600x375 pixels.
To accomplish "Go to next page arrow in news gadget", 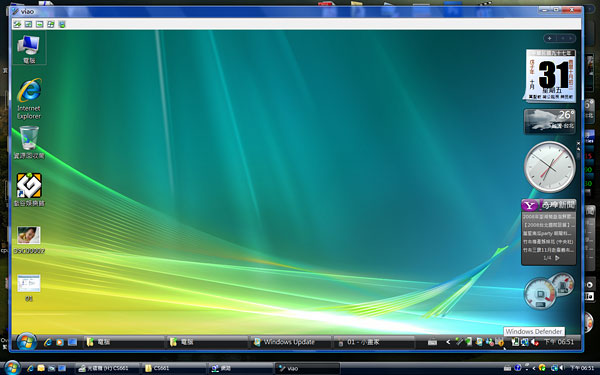I will coord(557,258).
